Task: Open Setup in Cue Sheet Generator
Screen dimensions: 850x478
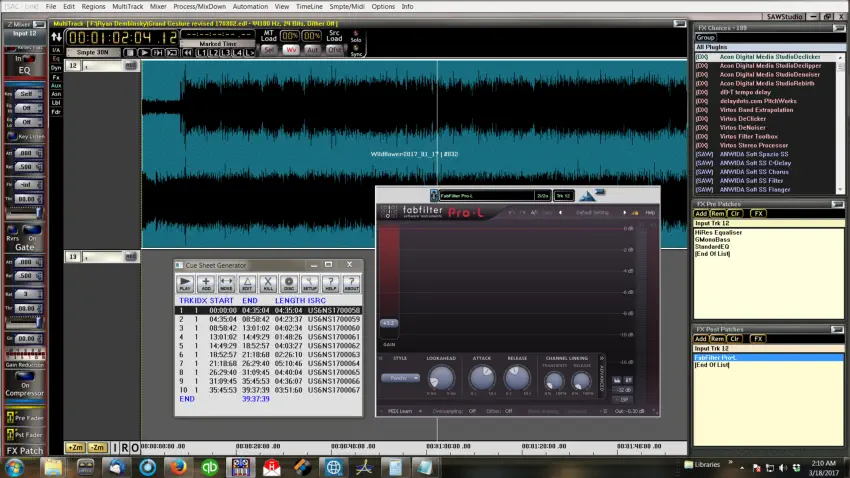Action: point(309,284)
